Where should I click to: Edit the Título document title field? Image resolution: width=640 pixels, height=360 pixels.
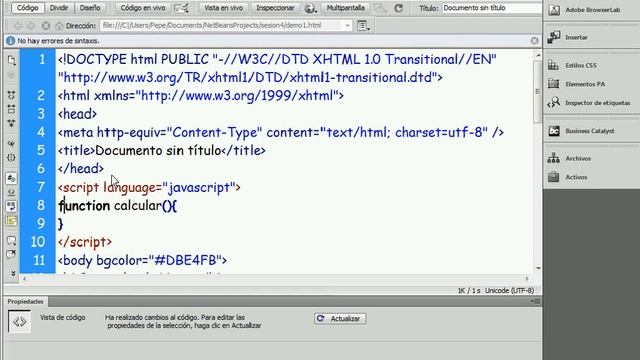click(x=491, y=8)
